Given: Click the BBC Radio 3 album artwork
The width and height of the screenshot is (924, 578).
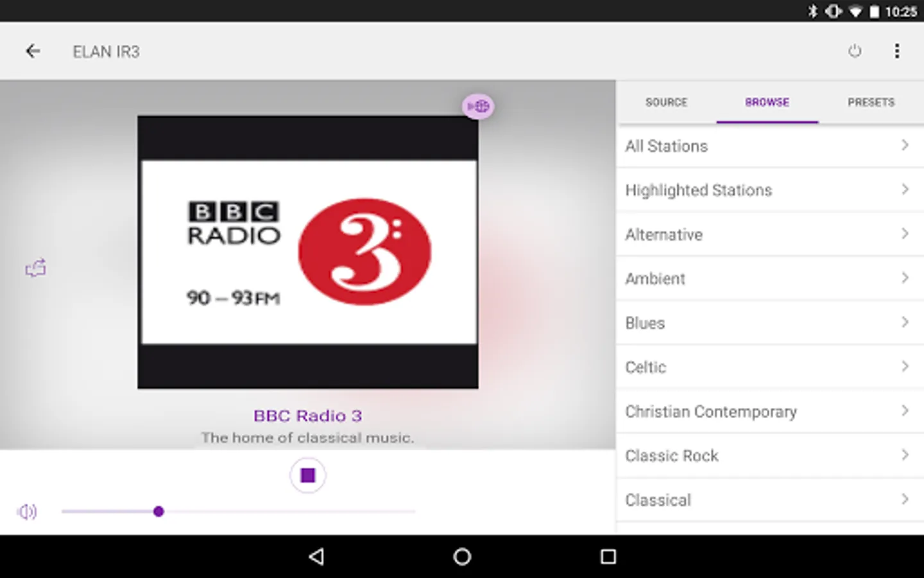Looking at the screenshot, I should 308,252.
